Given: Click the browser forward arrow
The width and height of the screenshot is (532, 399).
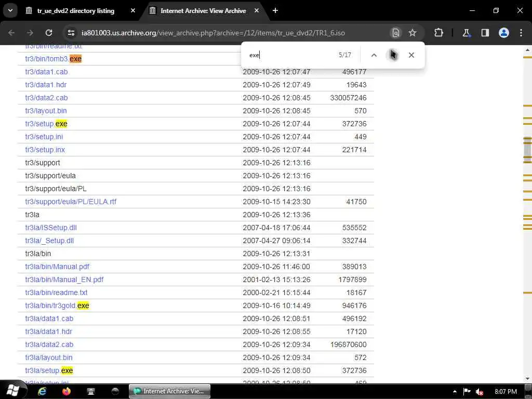Looking at the screenshot, I should [x=30, y=33].
